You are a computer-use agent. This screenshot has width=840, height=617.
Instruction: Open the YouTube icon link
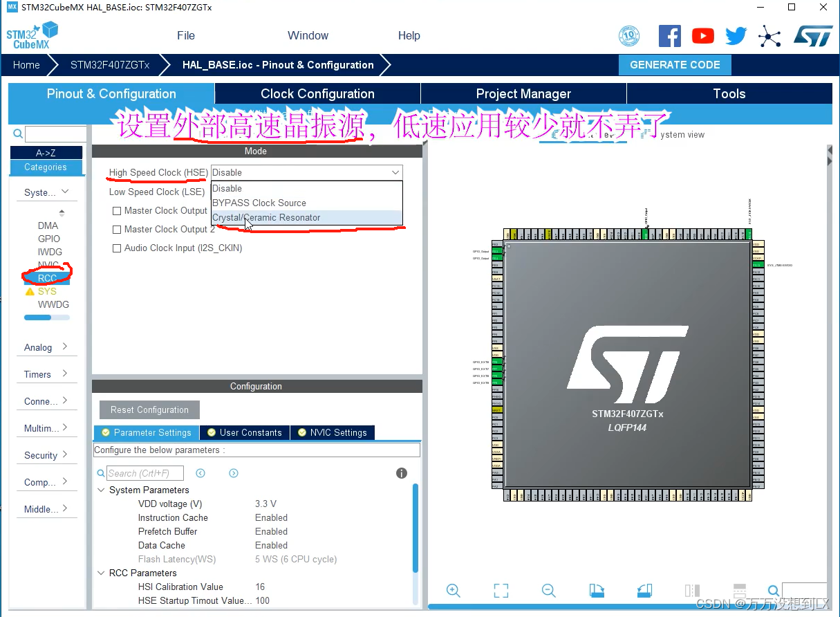[x=703, y=36]
